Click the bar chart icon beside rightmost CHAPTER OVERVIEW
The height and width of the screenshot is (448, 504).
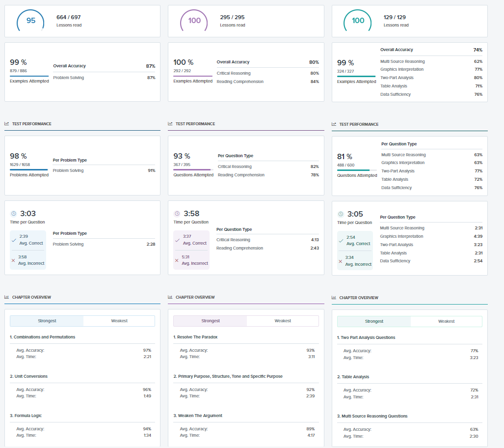click(x=334, y=298)
